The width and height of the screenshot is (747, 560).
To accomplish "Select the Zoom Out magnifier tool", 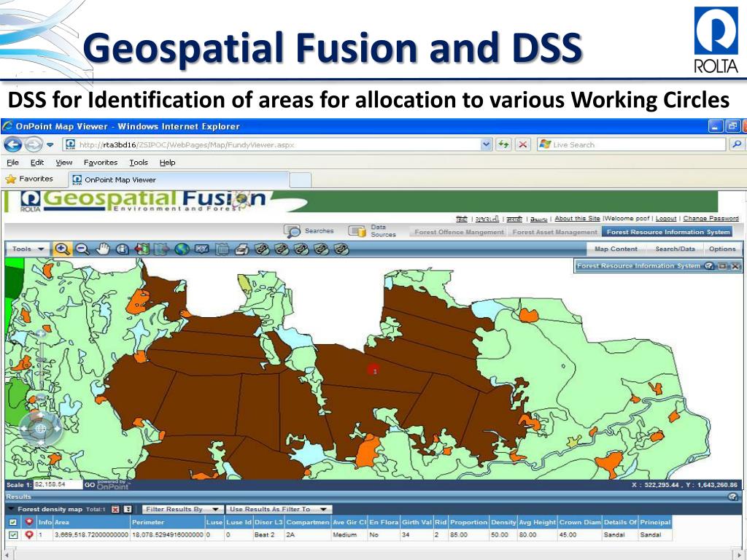I will pyautogui.click(x=82, y=249).
